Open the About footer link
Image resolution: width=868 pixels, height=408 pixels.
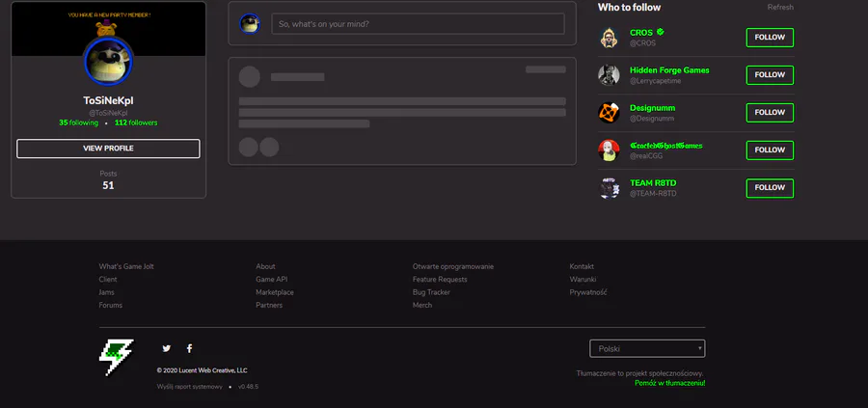pos(265,266)
